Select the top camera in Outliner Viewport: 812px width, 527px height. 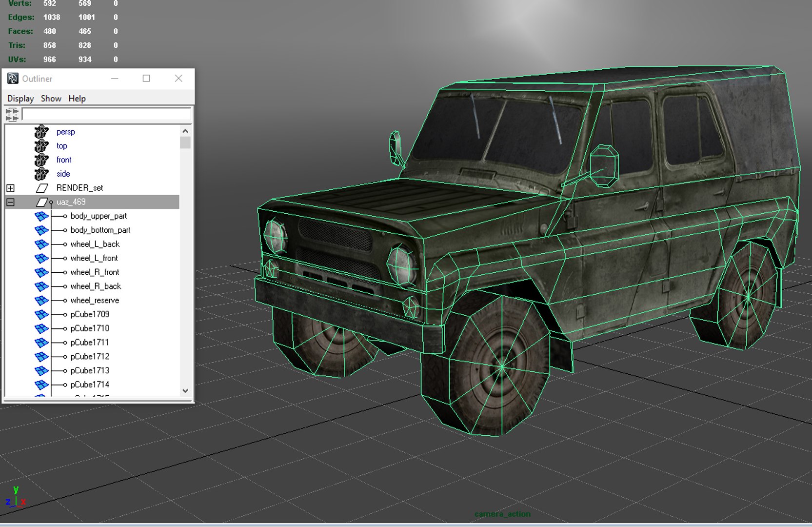coord(62,146)
